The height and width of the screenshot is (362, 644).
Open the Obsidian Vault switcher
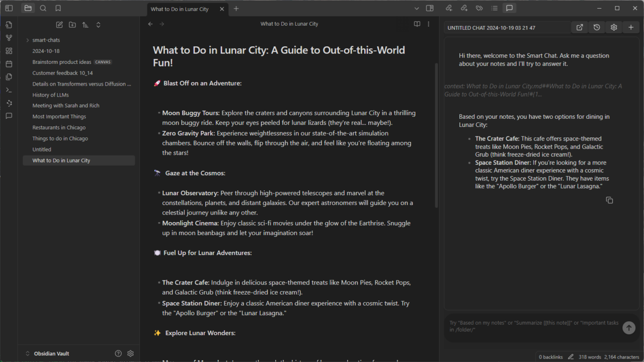coord(51,353)
